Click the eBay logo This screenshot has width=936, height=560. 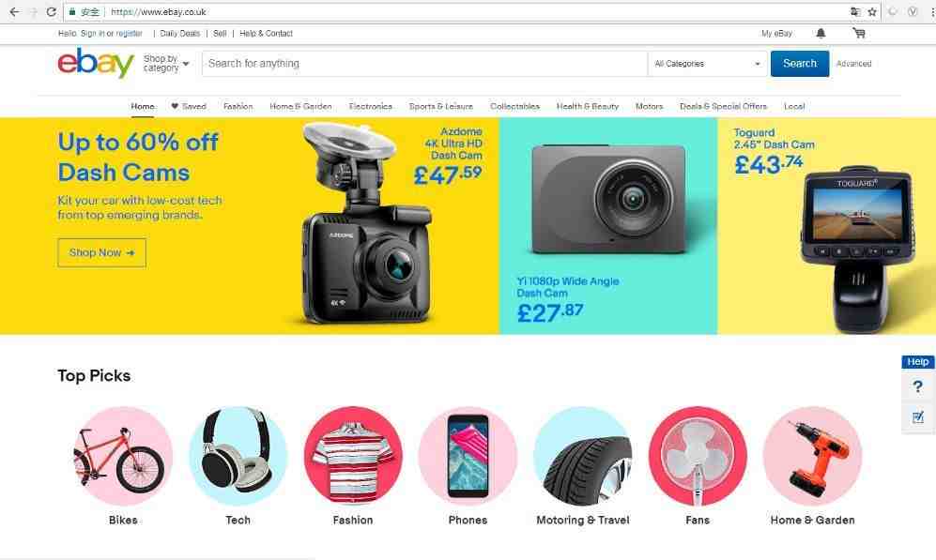(96, 63)
